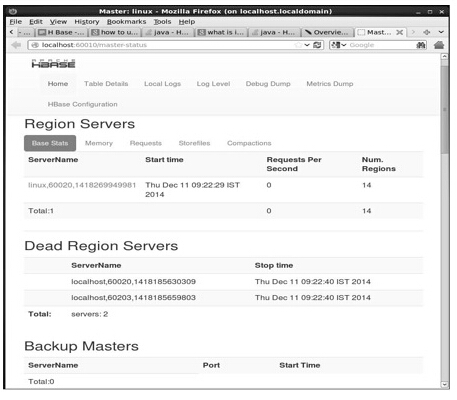Switch to the 'how to u...' browser tab

pos(115,32)
